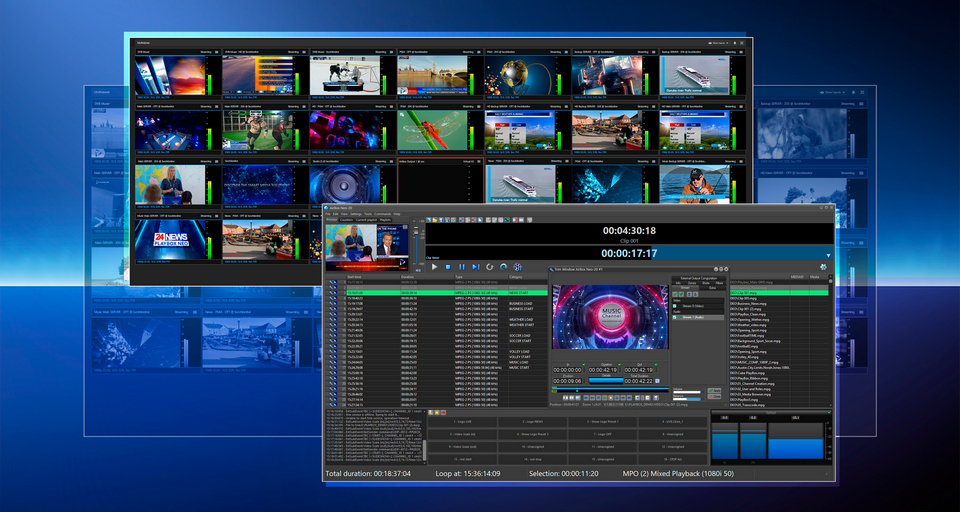Click the down arrow icon in stream toolbar

click(x=696, y=295)
